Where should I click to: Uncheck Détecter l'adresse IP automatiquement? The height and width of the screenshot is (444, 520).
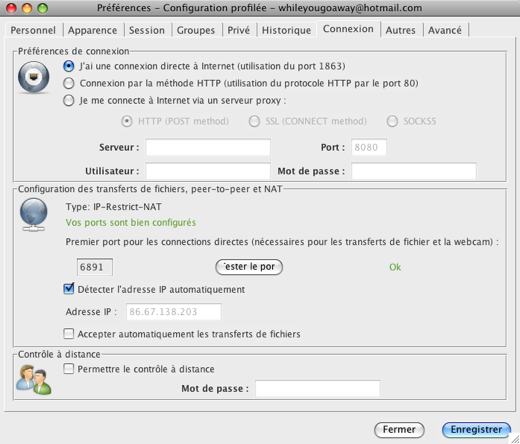69,289
